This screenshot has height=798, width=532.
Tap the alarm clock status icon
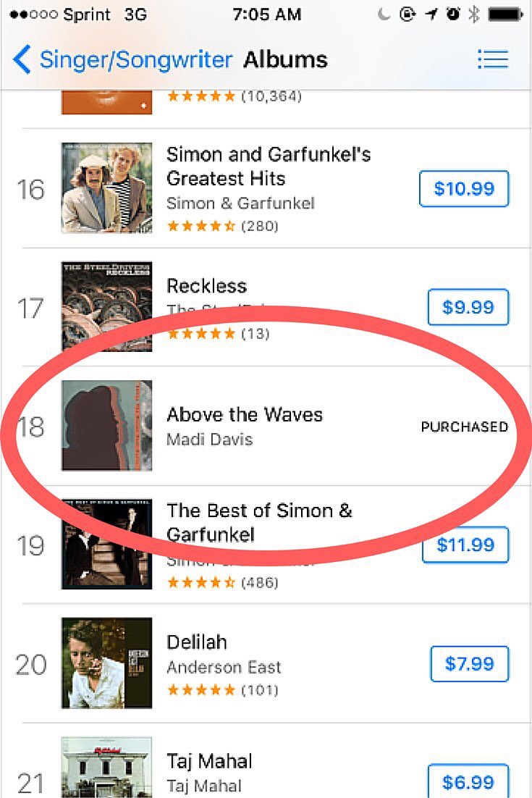pyautogui.click(x=453, y=14)
